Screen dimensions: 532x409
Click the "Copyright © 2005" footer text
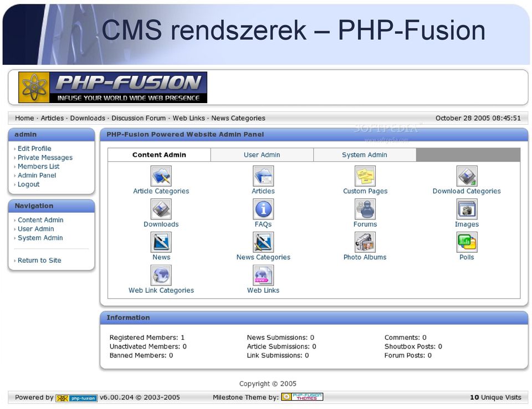(x=268, y=384)
